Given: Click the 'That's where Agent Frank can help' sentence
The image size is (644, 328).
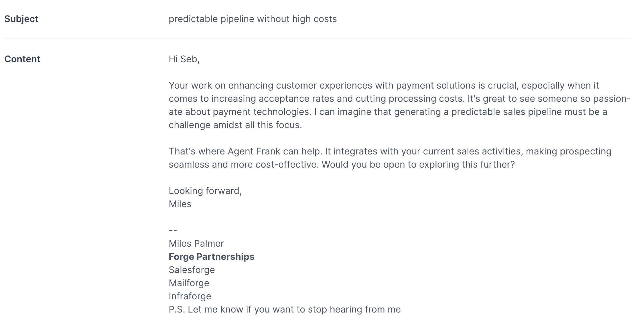Looking at the screenshot, I should click(246, 151).
